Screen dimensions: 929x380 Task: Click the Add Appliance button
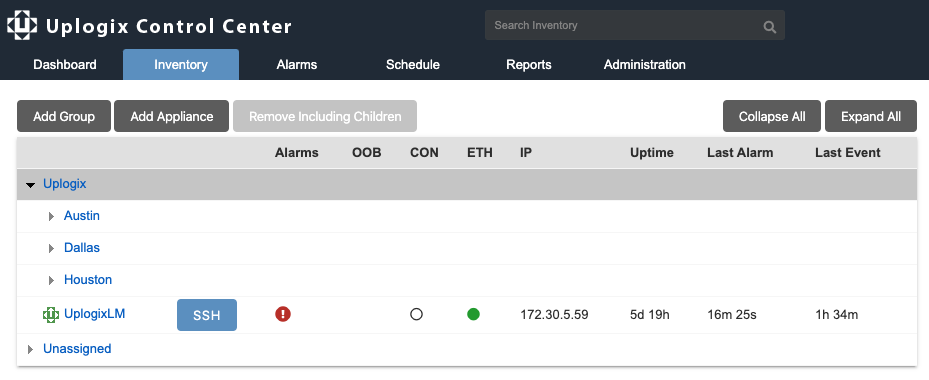click(x=171, y=116)
